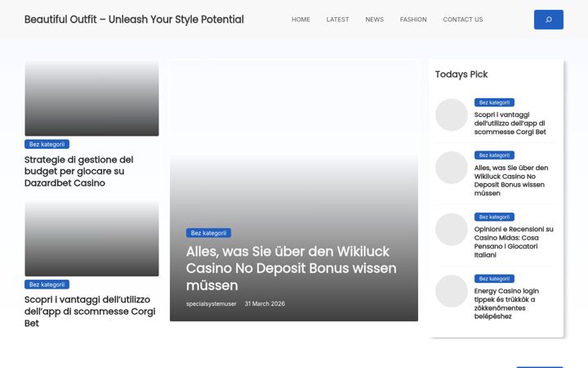This screenshot has width=588, height=368.
Task: Click the blue search icon button
Action: [x=548, y=20]
